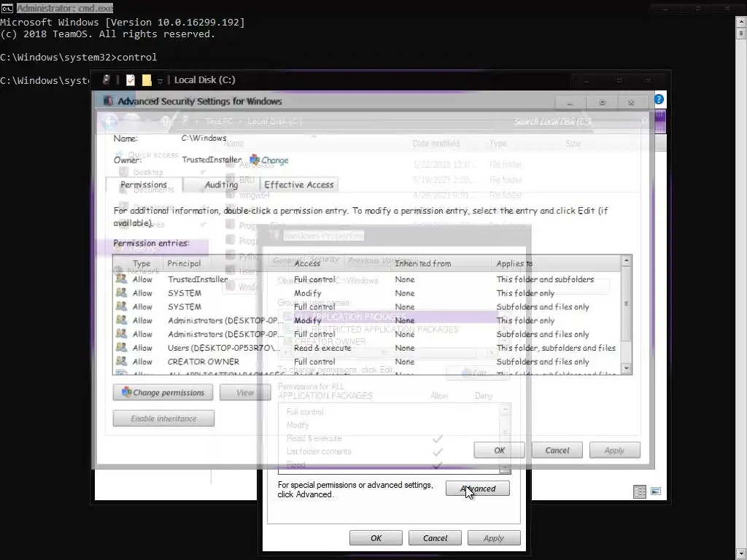Select the Users (DESKTOP-0P53R7O\... principal text
Viewport: 747px width, 560px height.
(x=224, y=348)
